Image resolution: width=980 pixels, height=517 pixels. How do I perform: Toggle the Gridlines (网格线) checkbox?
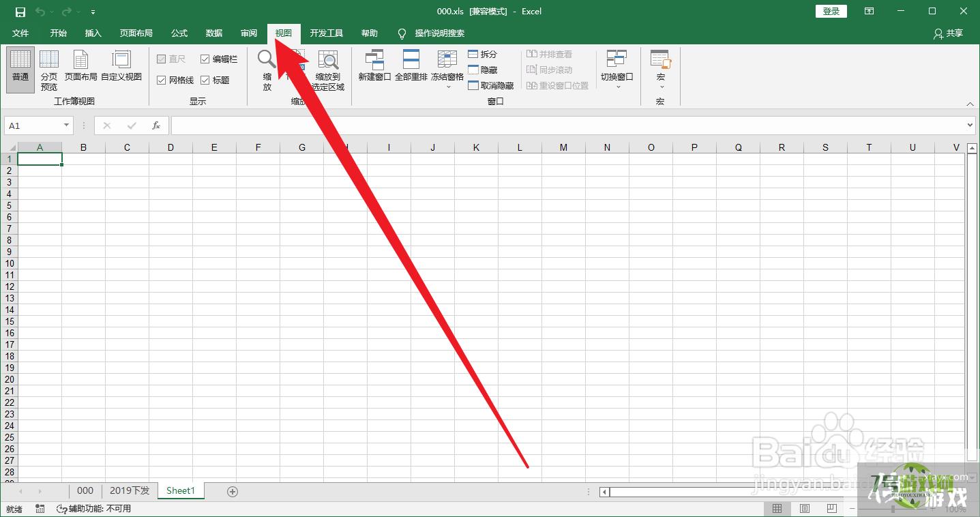[162, 80]
